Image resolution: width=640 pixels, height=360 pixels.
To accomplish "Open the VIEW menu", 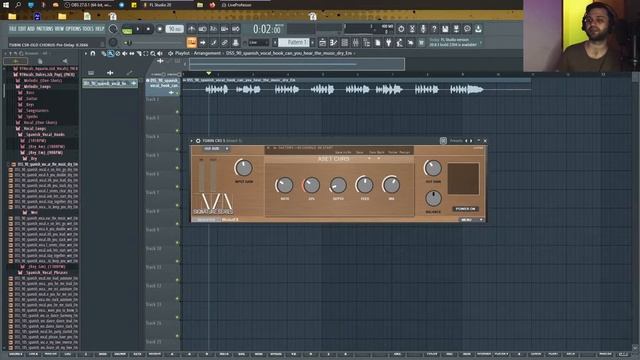I will coord(59,29).
